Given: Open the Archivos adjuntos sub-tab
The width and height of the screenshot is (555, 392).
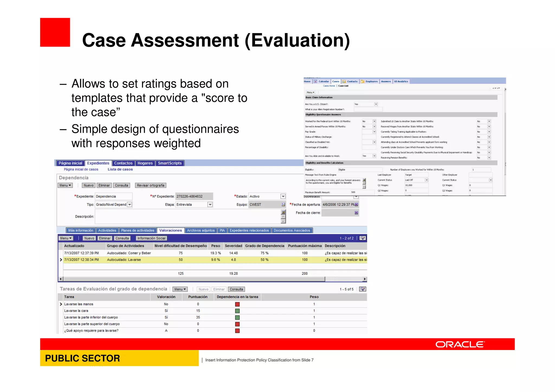Looking at the screenshot, I should [x=201, y=231].
